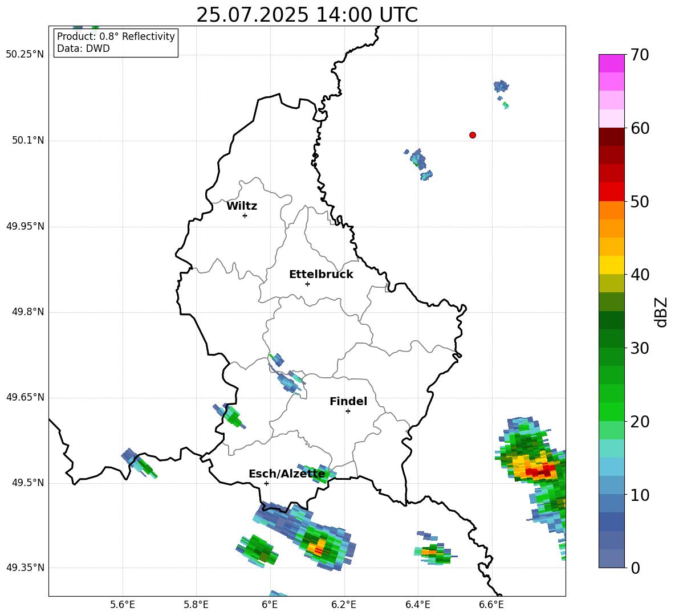This screenshot has height=616, width=675.
Task: Click the 49.65°N latitude label
Action: pos(25,397)
